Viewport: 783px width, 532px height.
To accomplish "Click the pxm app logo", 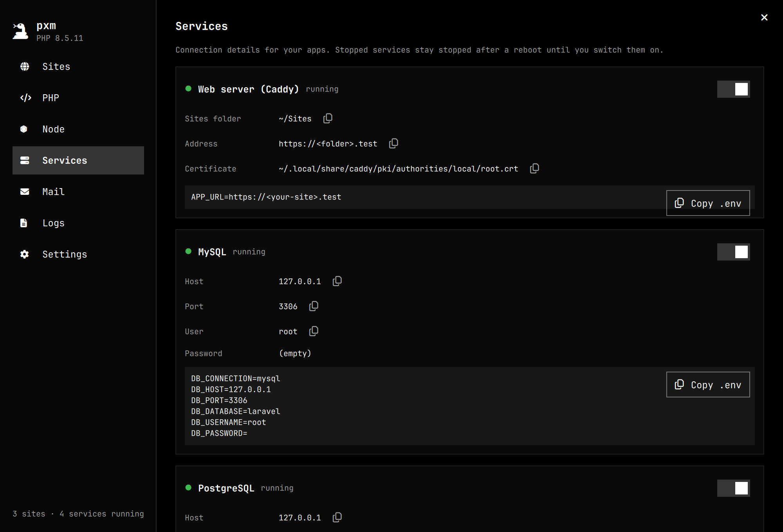I will click(x=20, y=31).
